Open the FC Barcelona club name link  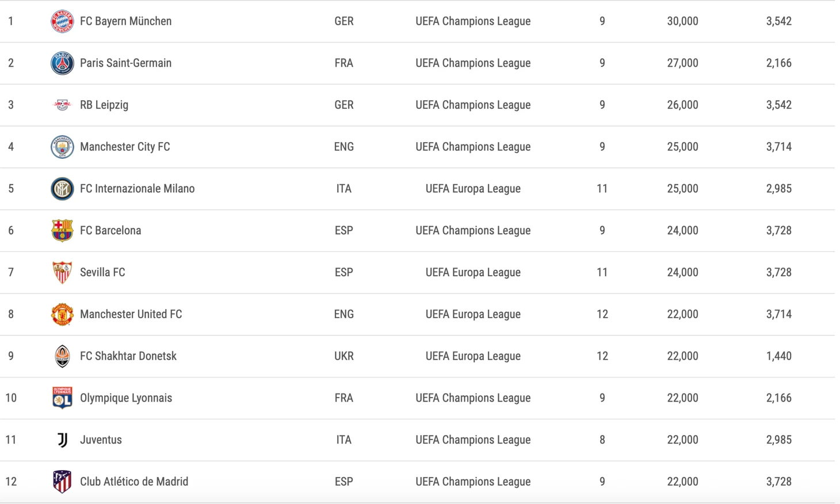110,231
